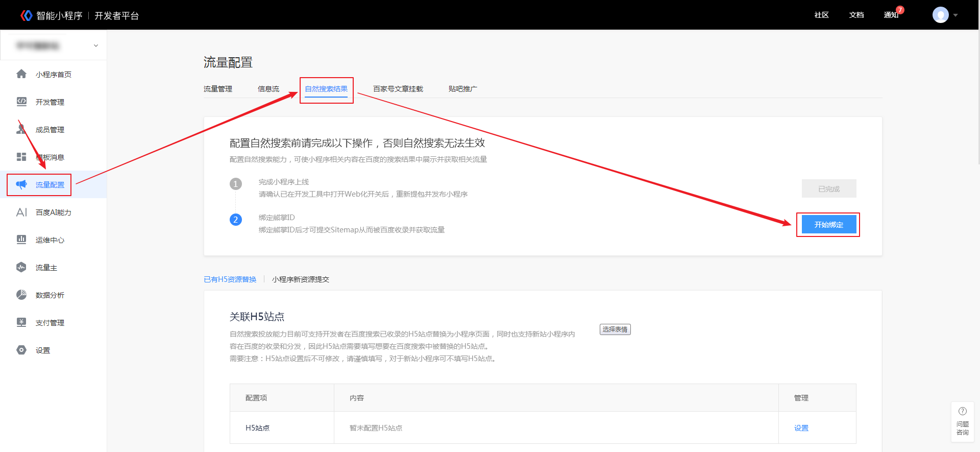
Task: Click the 关联H5站点 heading
Action: [x=257, y=317]
